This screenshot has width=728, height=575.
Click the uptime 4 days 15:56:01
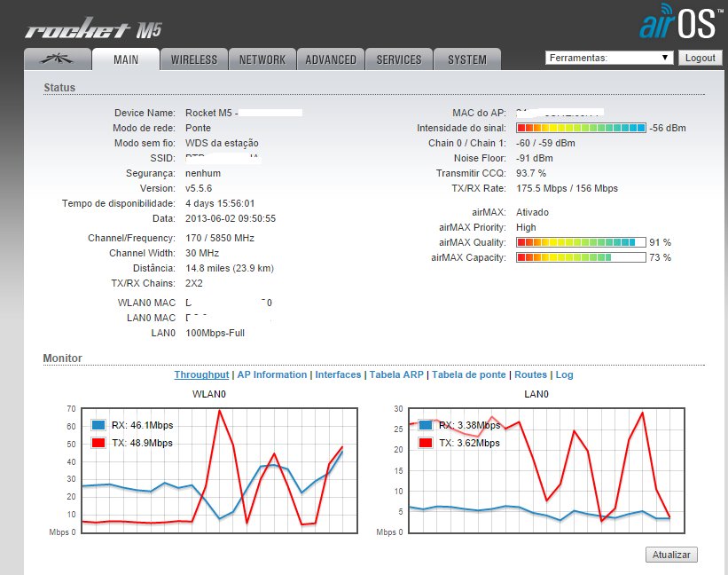click(x=220, y=203)
